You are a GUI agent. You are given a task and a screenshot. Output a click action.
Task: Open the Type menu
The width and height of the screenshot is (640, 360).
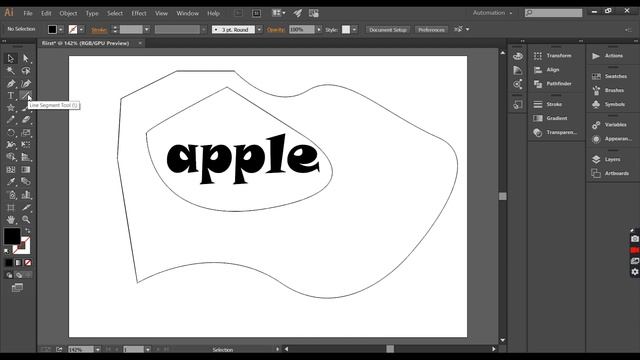click(x=92, y=13)
